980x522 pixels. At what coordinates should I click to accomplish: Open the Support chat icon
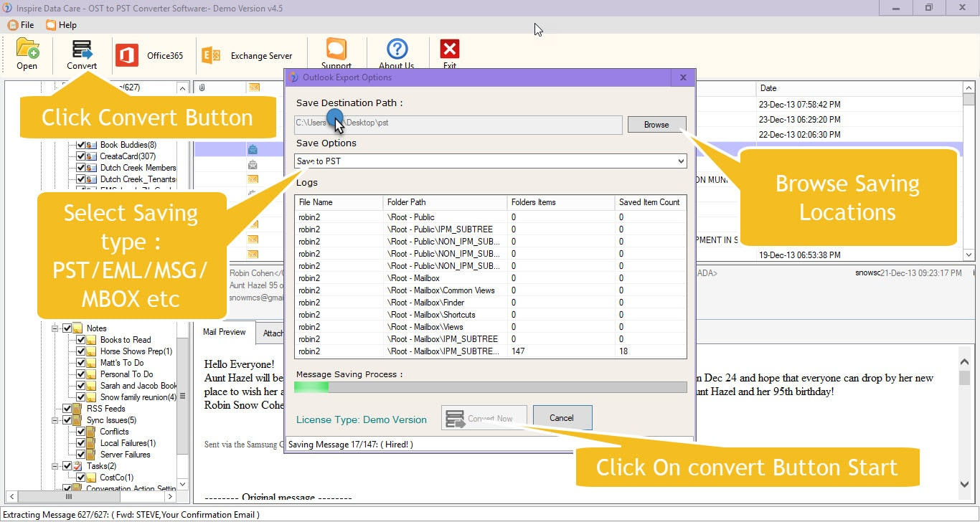click(336, 49)
